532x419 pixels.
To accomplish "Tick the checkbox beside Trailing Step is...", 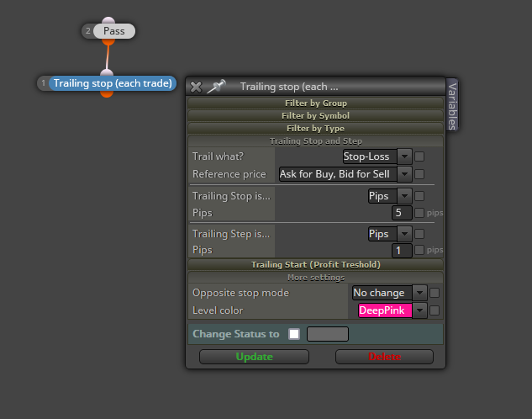I will click(x=419, y=234).
